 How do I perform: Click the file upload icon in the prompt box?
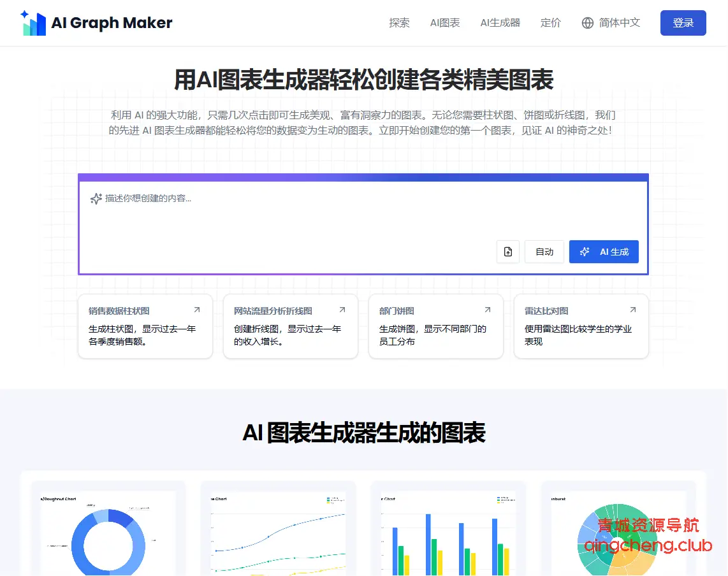pos(507,252)
